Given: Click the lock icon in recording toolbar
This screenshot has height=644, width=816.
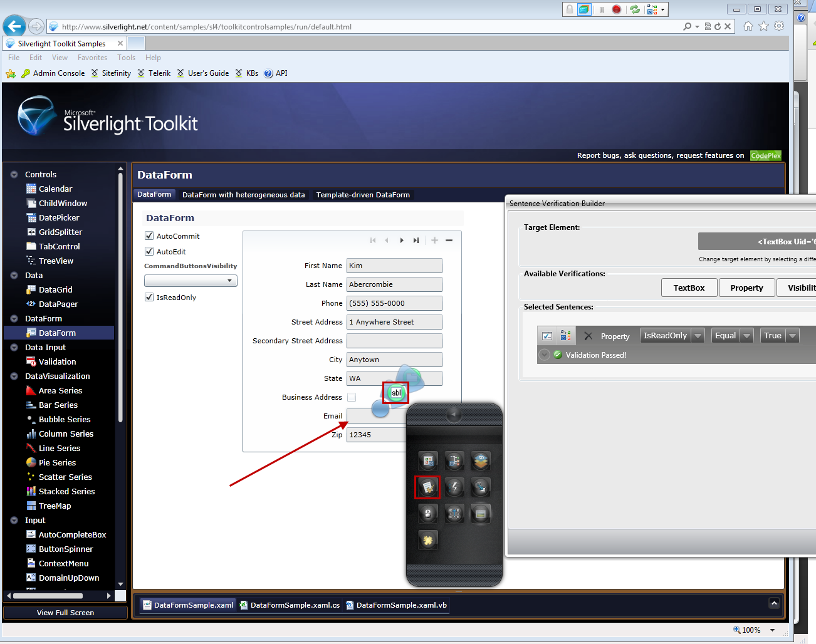Looking at the screenshot, I should point(570,9).
